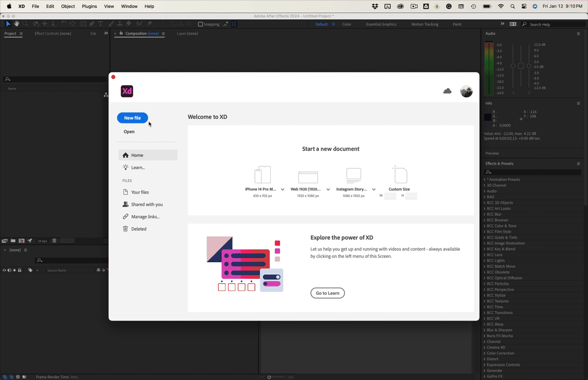Select the Instagram Story artboard preset icon
The height and width of the screenshot is (380, 588).
tap(353, 176)
